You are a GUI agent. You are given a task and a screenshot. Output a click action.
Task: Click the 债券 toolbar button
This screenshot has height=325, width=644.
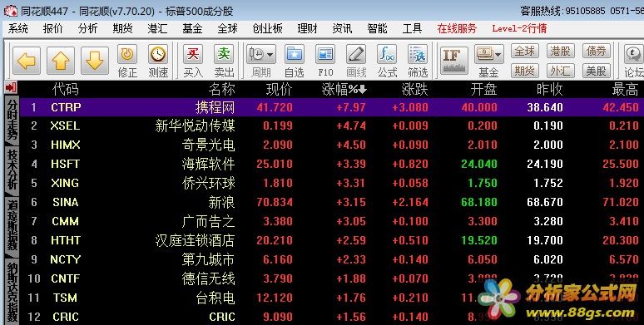tap(597, 52)
